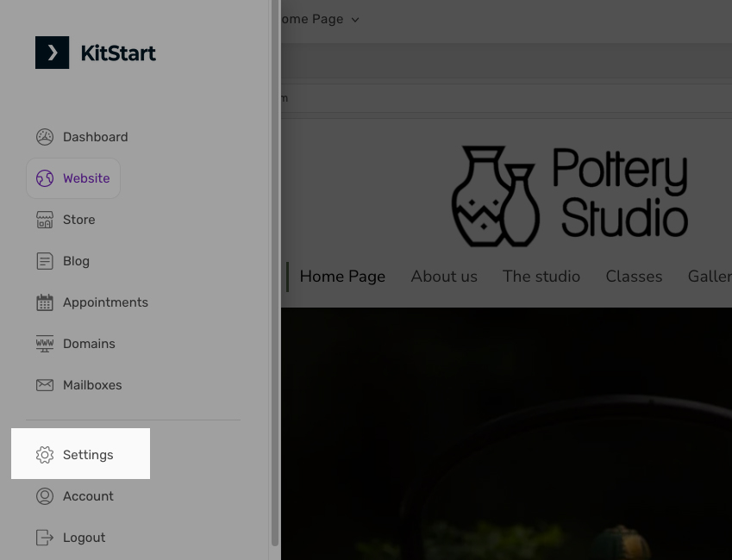Open the Appointments menu label
This screenshot has height=560, width=732.
[x=105, y=302]
